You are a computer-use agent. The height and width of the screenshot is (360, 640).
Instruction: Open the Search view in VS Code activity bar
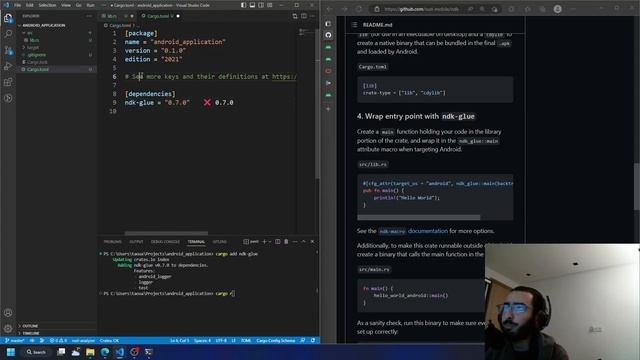point(8,33)
